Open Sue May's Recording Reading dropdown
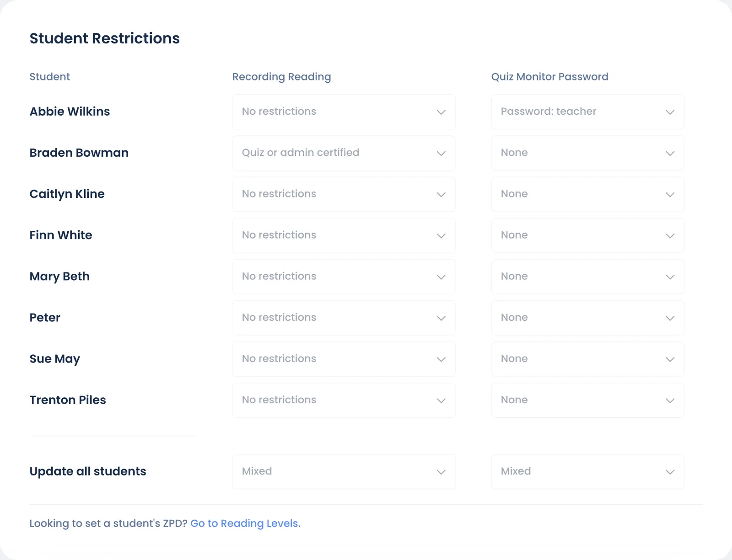Screen dimensions: 732x560 point(344,359)
